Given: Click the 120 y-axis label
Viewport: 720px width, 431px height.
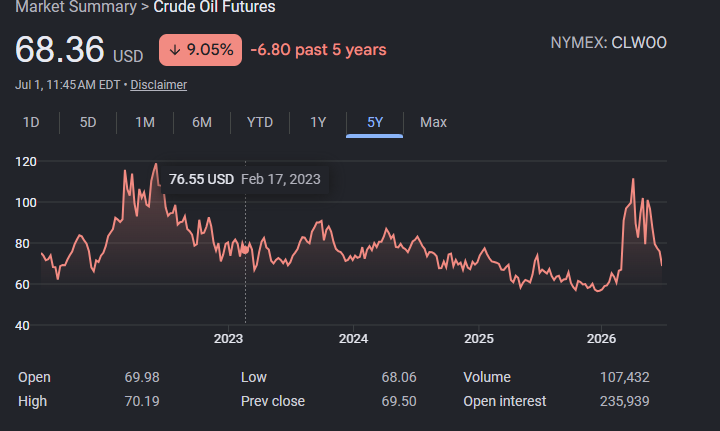Looking at the screenshot, I should pyautogui.click(x=26, y=162).
